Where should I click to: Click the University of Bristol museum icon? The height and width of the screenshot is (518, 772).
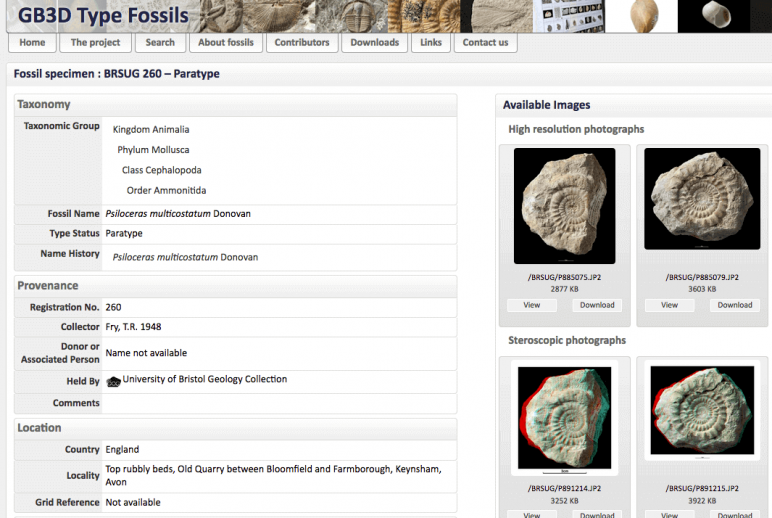click(114, 382)
